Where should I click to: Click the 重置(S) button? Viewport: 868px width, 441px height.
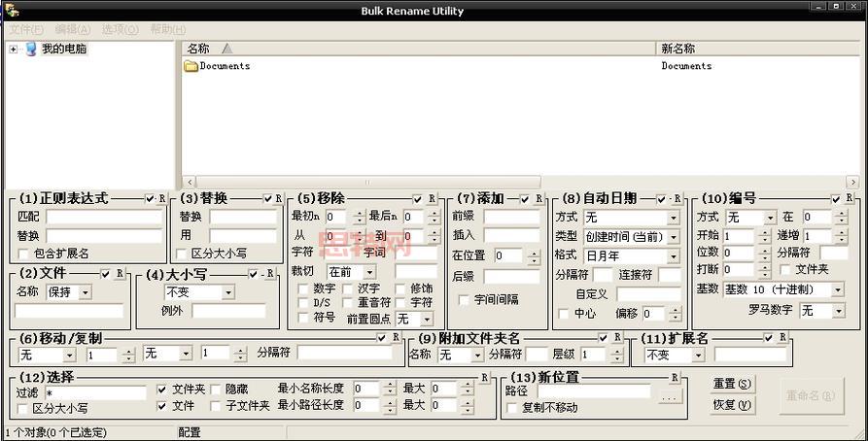click(732, 384)
